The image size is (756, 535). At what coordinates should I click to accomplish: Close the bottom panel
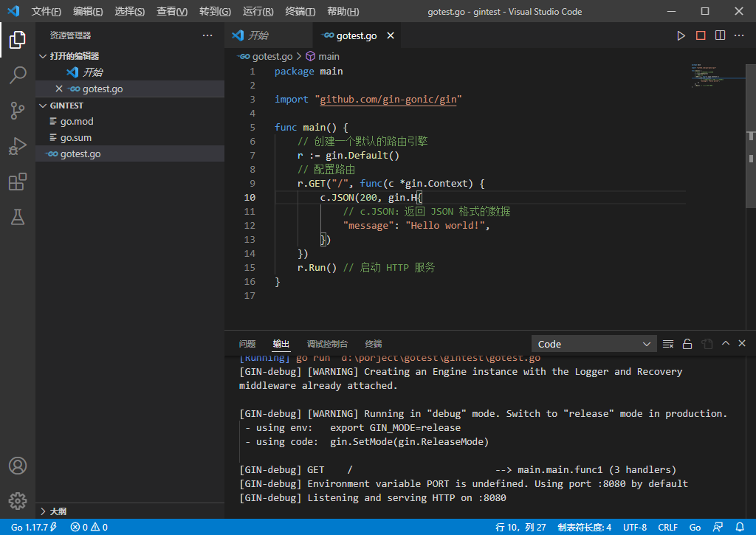742,344
